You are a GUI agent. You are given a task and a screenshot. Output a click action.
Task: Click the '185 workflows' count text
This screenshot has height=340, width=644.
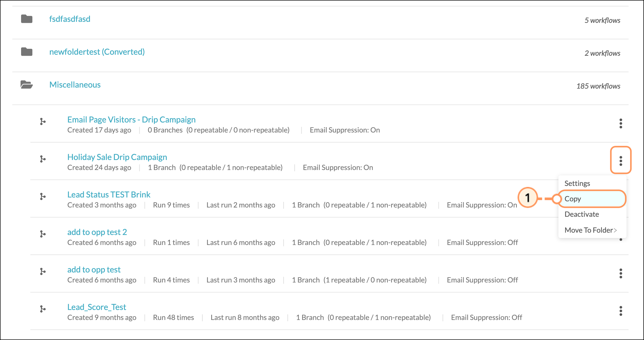pos(598,86)
